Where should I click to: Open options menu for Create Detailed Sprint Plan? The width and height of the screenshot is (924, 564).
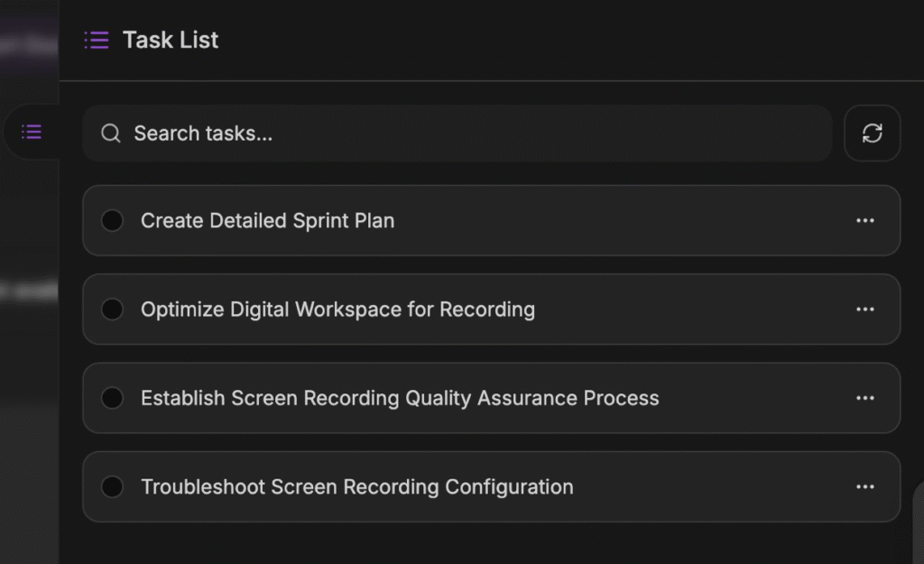[864, 221]
